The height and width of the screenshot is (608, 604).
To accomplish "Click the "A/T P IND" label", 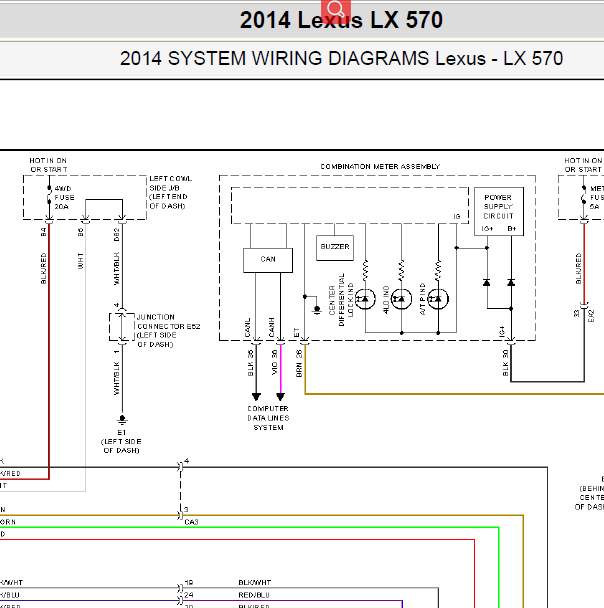I will click(x=423, y=299).
